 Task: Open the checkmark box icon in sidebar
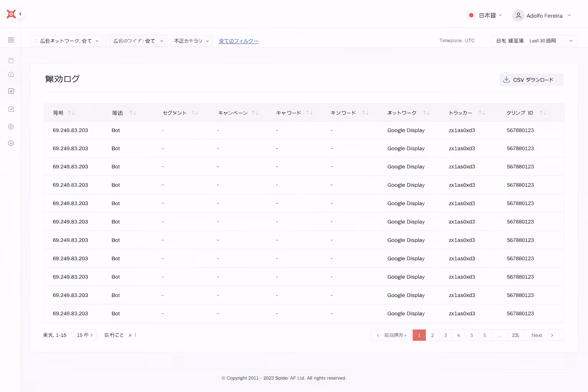click(x=11, y=109)
